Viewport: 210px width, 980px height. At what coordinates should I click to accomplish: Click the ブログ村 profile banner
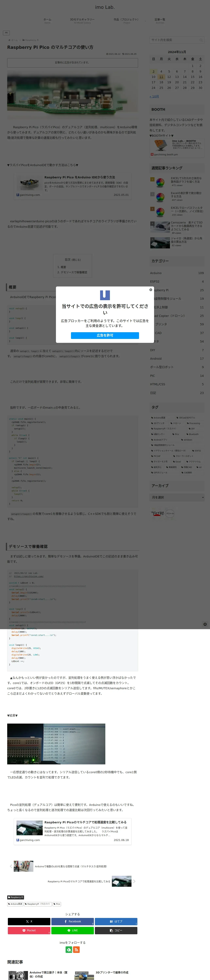[162, 514]
